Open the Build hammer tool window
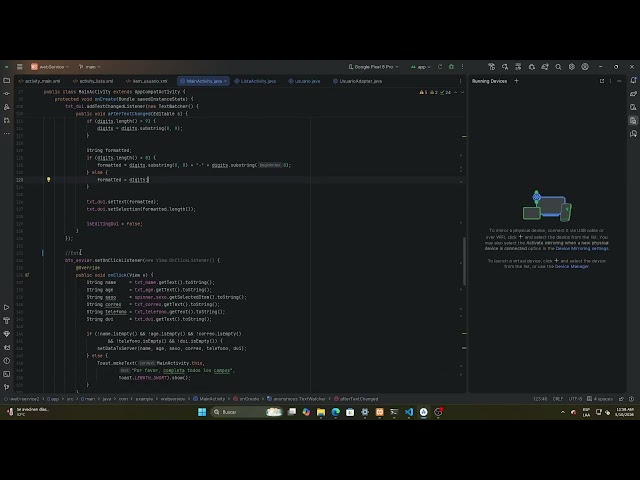Viewport: 640px width, 480px height. [7, 320]
